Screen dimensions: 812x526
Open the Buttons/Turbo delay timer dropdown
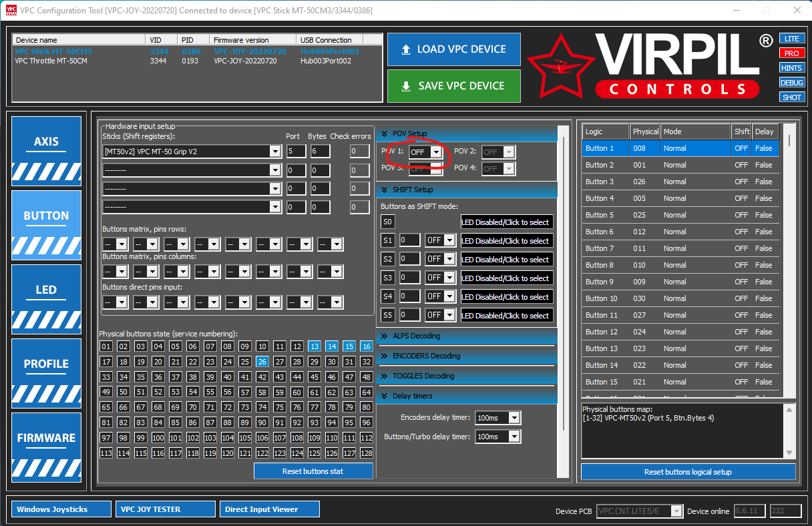[514, 437]
